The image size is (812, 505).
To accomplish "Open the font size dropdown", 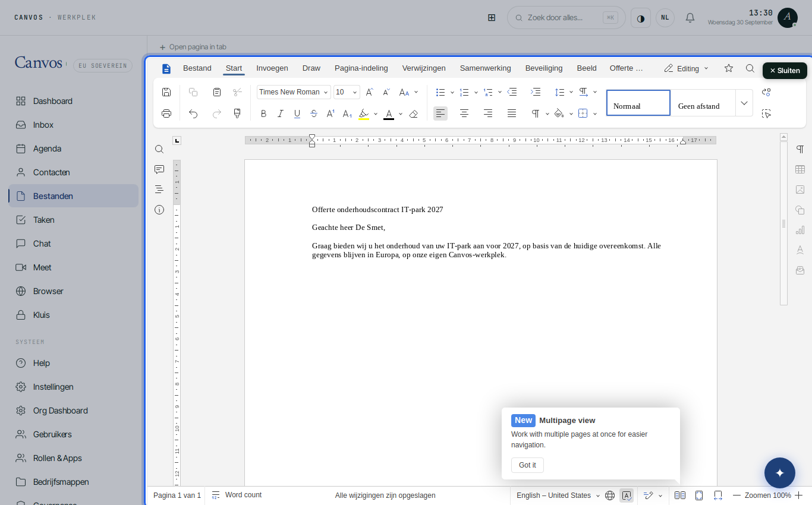I will [347, 92].
